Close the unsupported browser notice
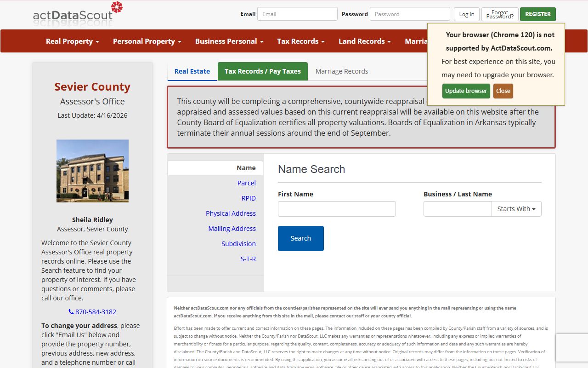 (503, 91)
